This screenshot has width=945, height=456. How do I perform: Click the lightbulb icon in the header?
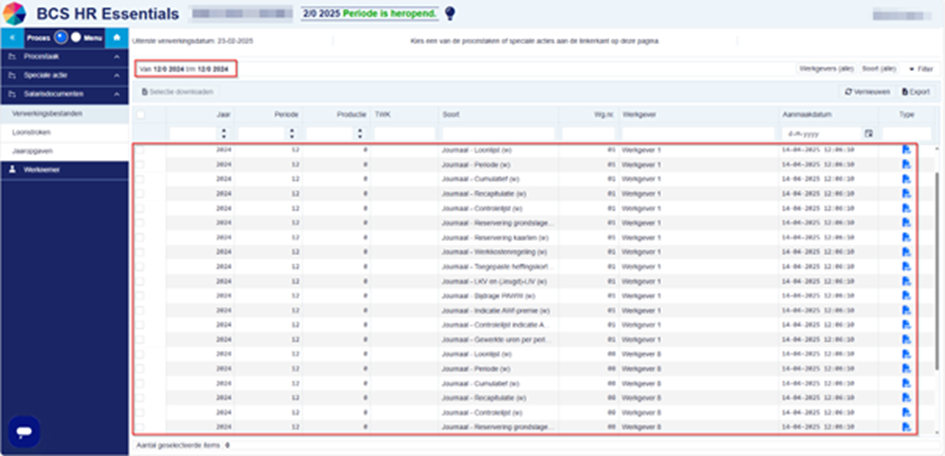pyautogui.click(x=450, y=14)
